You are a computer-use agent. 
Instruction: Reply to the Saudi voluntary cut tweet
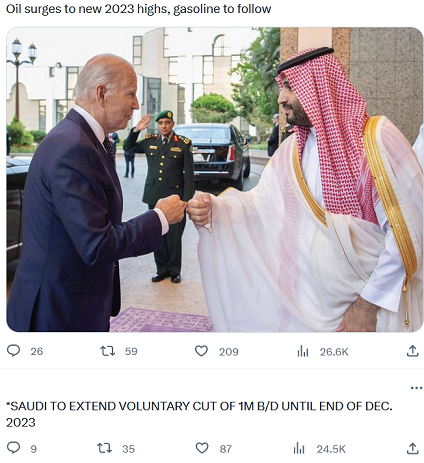pos(14,448)
